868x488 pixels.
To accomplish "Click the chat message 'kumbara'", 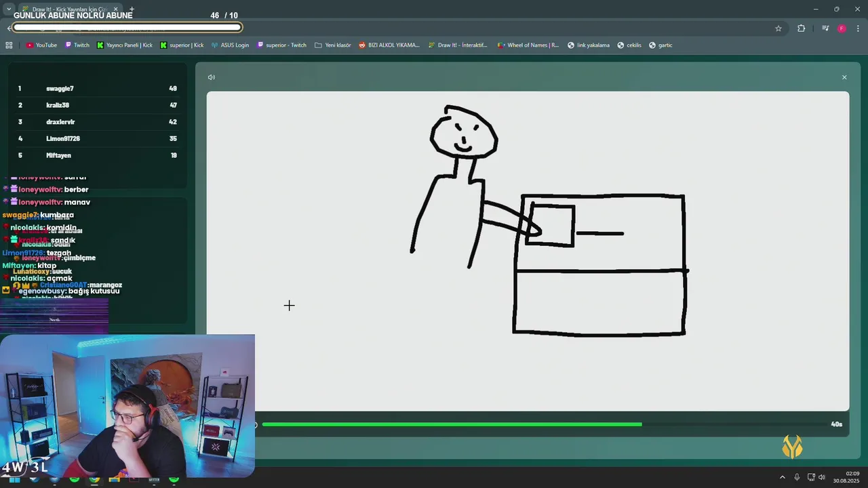I will click(57, 215).
